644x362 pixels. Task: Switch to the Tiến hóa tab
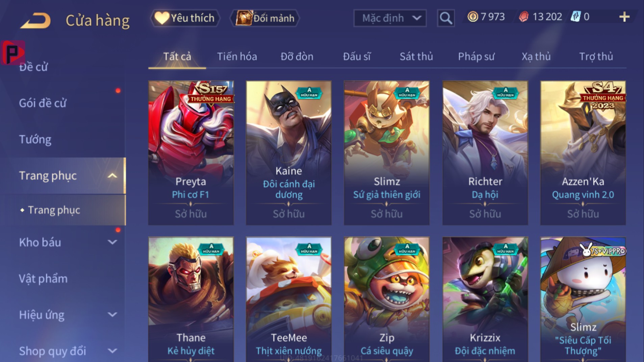click(237, 56)
